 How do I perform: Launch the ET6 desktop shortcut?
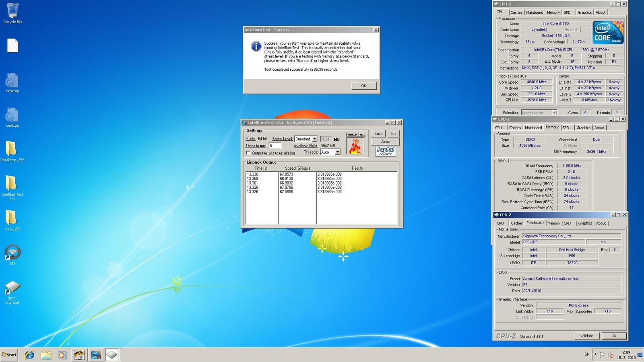click(12, 253)
